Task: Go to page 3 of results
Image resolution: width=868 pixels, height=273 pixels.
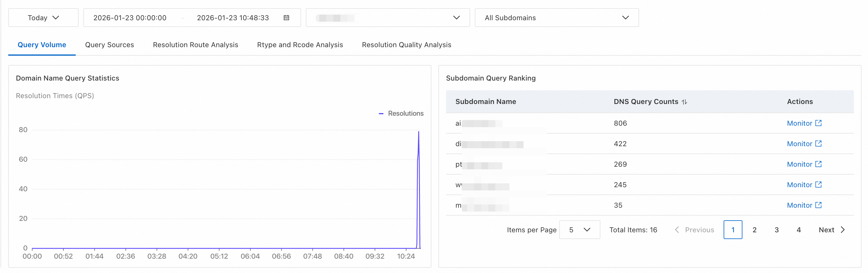Action: click(777, 230)
